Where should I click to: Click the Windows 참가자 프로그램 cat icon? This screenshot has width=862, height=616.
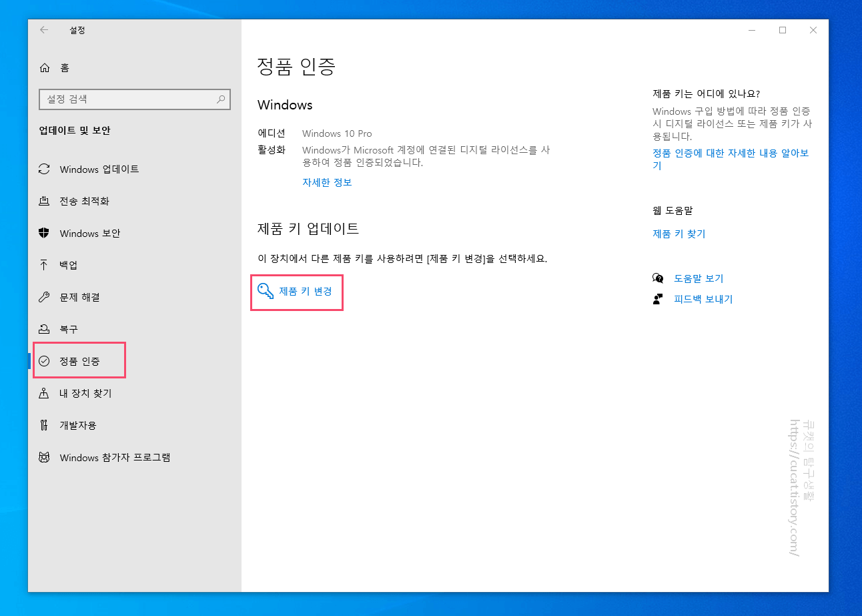(45, 457)
